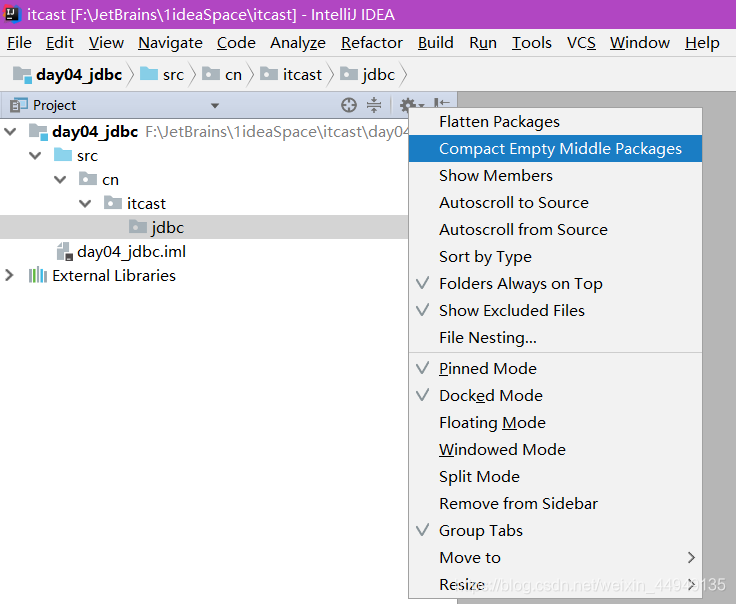Screen dimensions: 736x604
Task: Disable Pinned Mode
Action: coord(555,368)
